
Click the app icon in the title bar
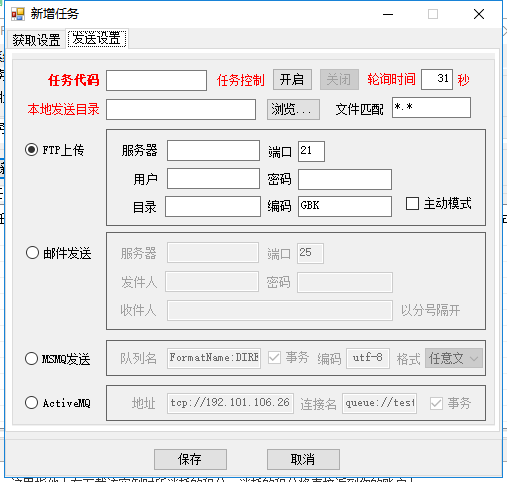pyautogui.click(x=18, y=14)
